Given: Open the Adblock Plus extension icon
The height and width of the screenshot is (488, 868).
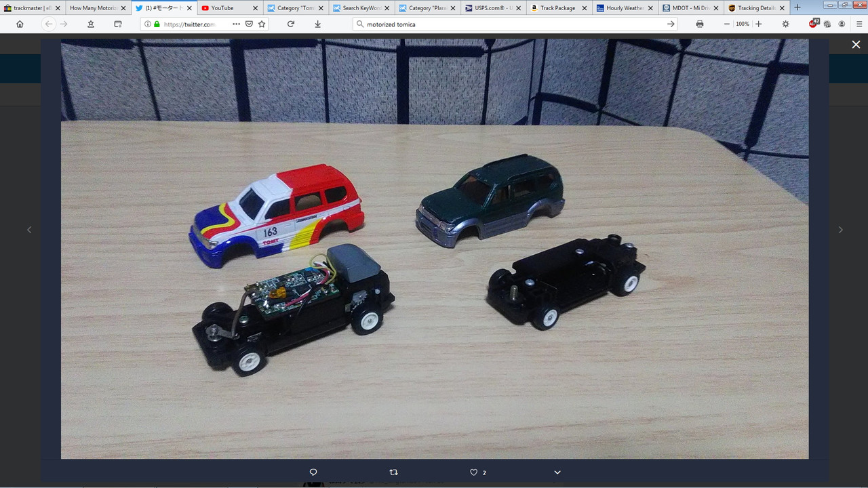Looking at the screenshot, I should point(814,24).
